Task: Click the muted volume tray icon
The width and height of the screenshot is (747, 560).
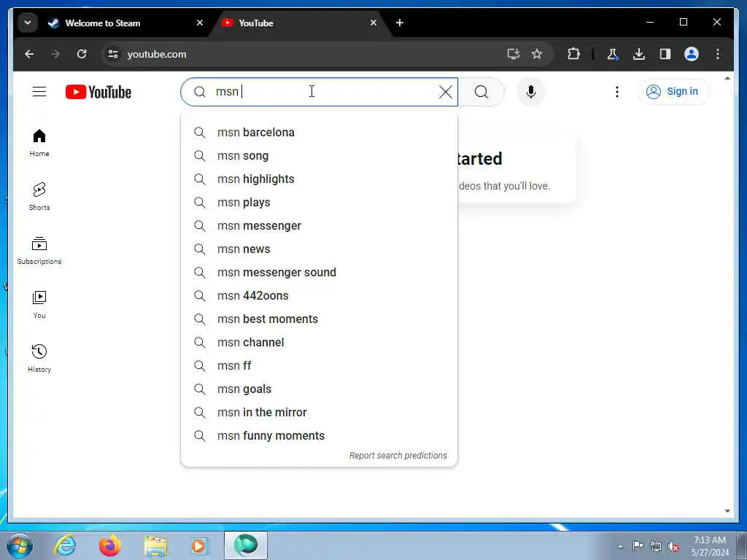Action: (673, 547)
